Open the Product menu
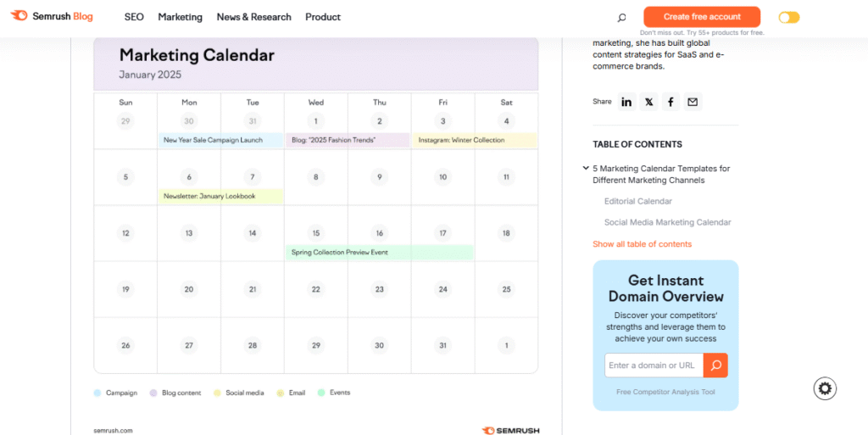The image size is (868, 435). (323, 17)
